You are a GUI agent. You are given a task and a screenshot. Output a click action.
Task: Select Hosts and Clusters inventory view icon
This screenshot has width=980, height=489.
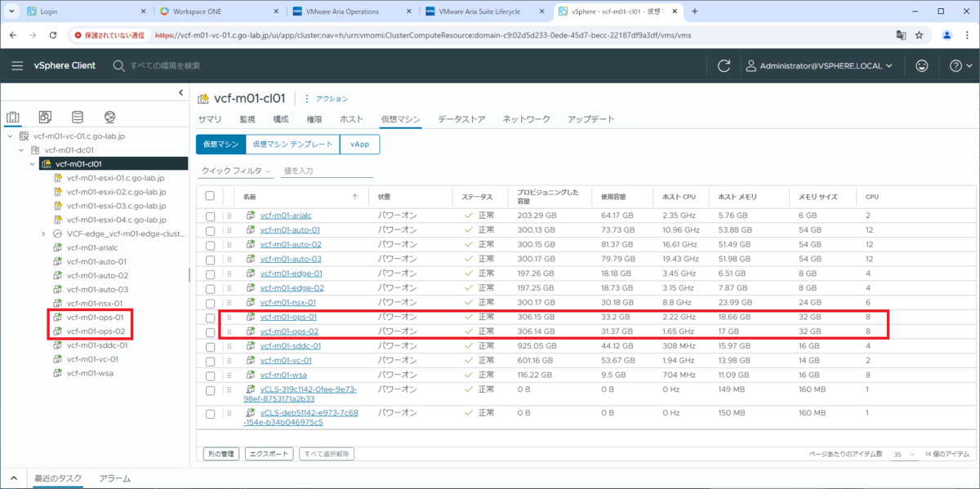coord(13,118)
